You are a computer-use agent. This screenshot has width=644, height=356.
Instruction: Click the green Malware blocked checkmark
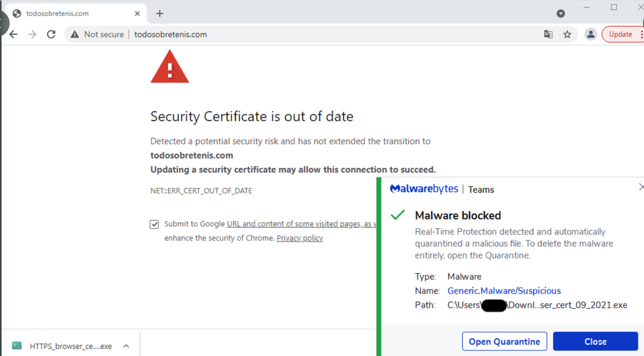point(398,215)
